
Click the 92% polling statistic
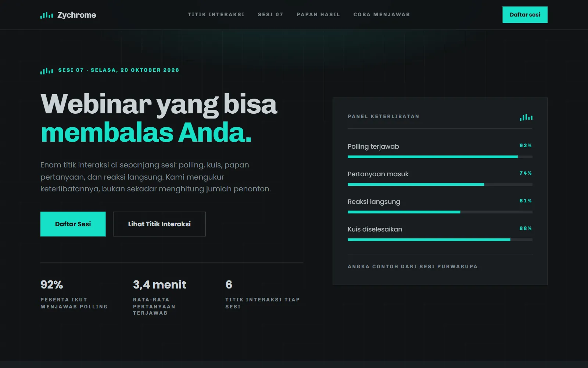point(51,284)
